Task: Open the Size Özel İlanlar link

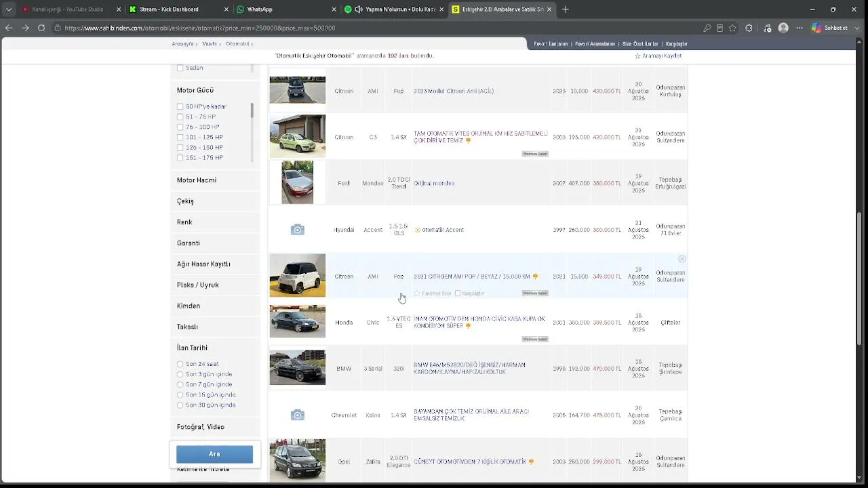Action: [640, 44]
